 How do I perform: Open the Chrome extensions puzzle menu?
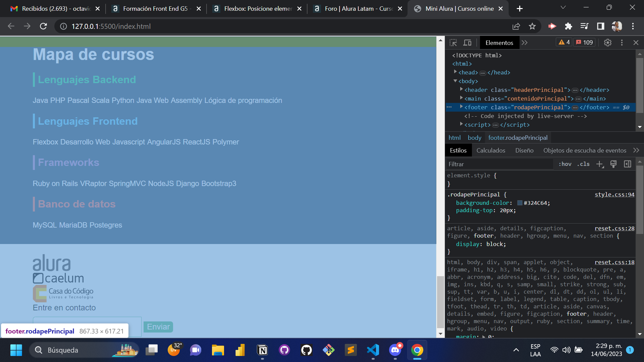(569, 26)
